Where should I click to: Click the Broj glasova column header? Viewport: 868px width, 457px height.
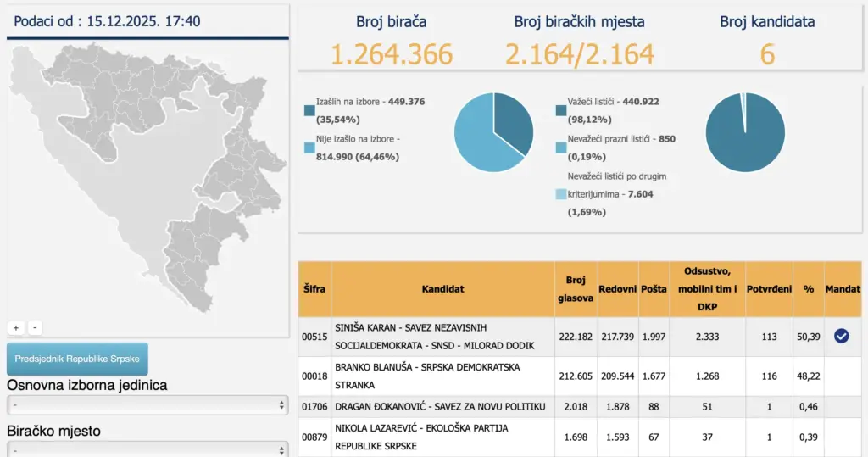576,289
